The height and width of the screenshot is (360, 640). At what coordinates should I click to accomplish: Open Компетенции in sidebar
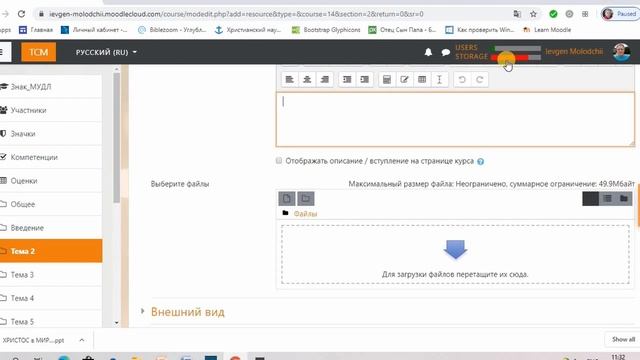(x=50, y=157)
